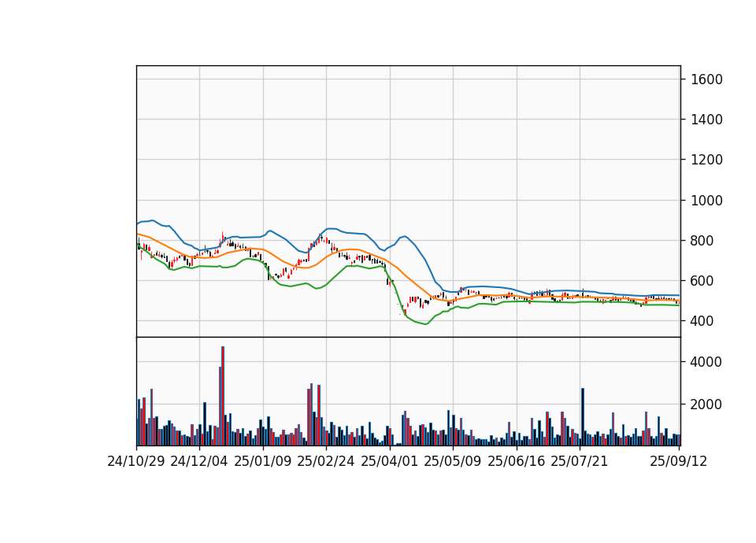Click the 25/06/16 date label
The width and height of the screenshot is (756, 543).
pyautogui.click(x=517, y=461)
